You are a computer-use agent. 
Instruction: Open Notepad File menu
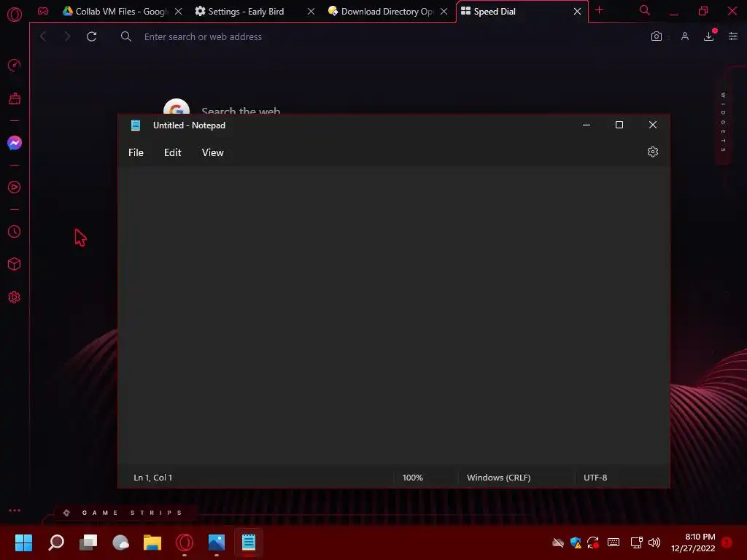point(136,152)
